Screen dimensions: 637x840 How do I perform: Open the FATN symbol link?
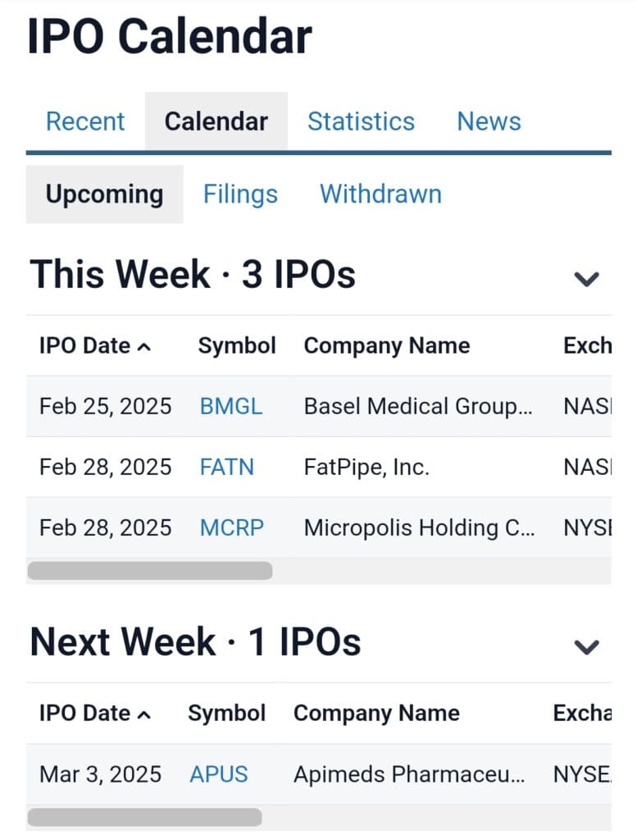pos(227,467)
